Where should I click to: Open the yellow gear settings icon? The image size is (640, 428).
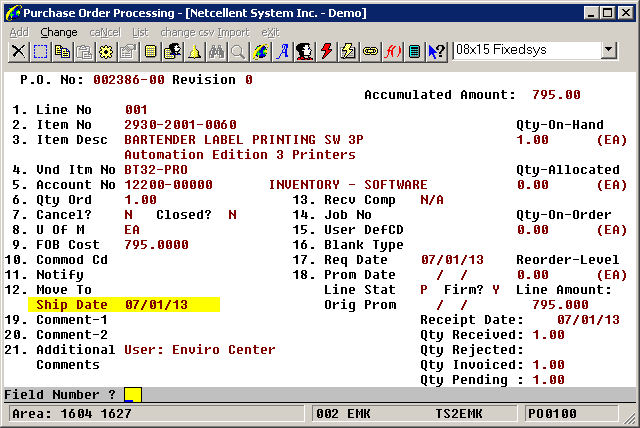coord(107,52)
